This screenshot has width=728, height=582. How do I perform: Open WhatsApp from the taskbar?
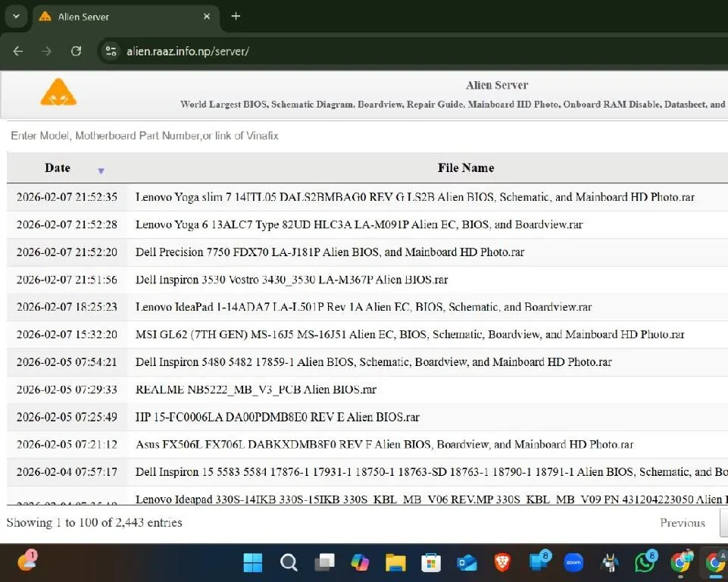(x=645, y=562)
